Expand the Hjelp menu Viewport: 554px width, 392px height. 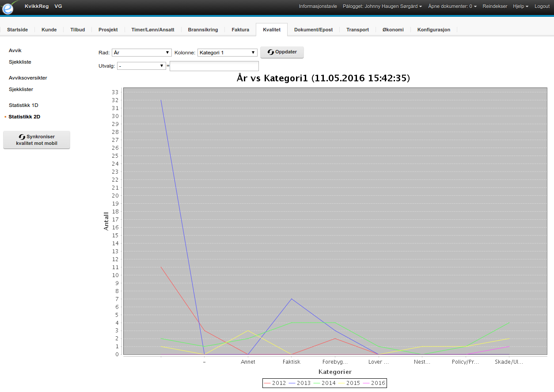tap(520, 6)
